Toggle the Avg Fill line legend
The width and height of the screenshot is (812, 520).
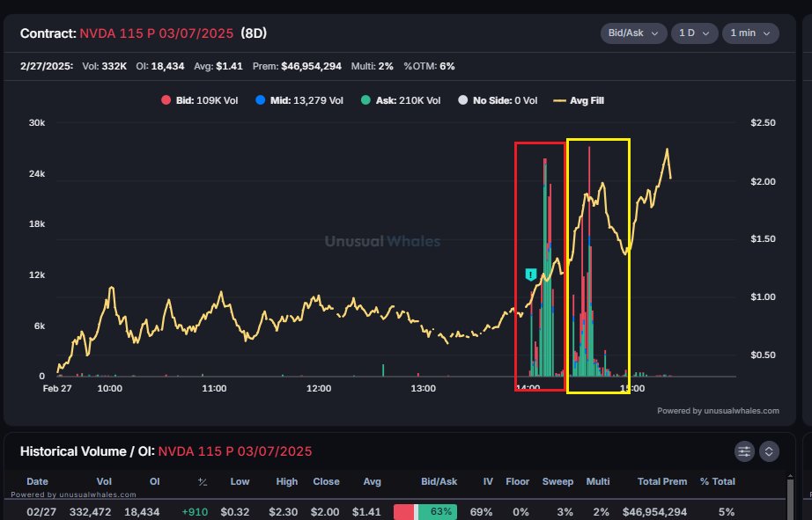click(x=579, y=100)
